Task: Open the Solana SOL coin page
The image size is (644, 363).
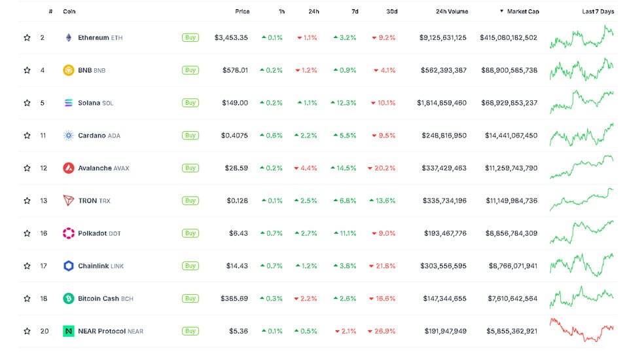Action: point(96,103)
